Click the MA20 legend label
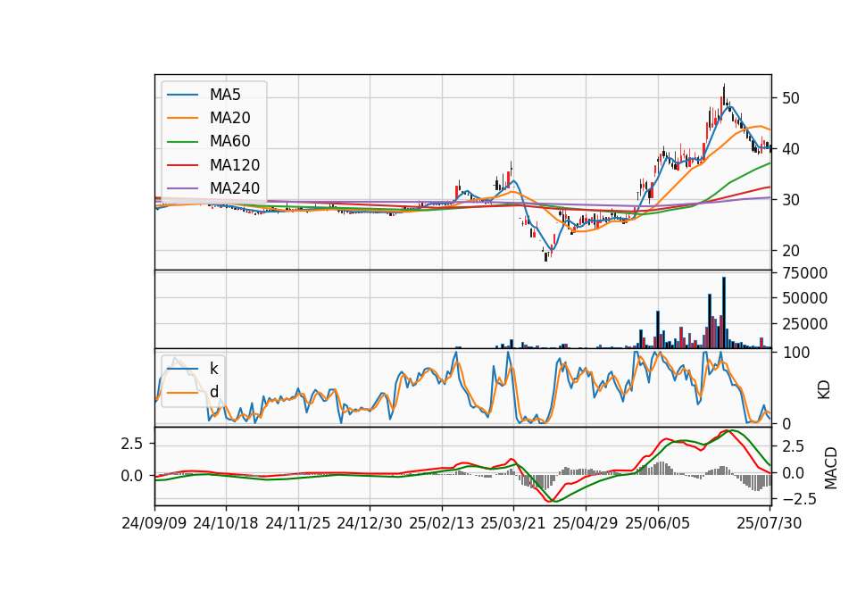The height and width of the screenshot is (616, 857). (x=229, y=118)
